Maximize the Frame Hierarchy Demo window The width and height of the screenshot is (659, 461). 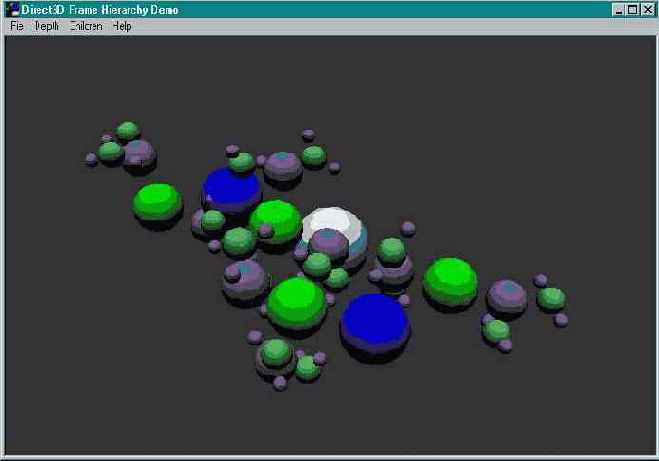(x=633, y=10)
